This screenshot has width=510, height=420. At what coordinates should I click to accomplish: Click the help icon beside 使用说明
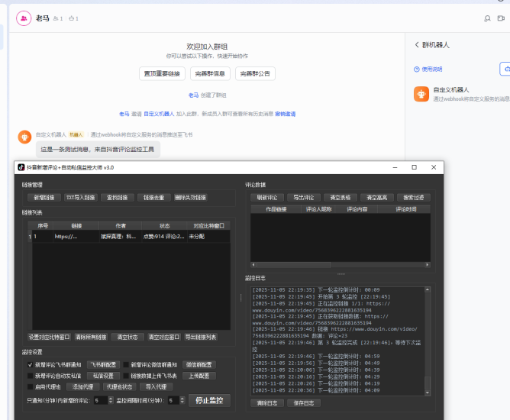(416, 69)
